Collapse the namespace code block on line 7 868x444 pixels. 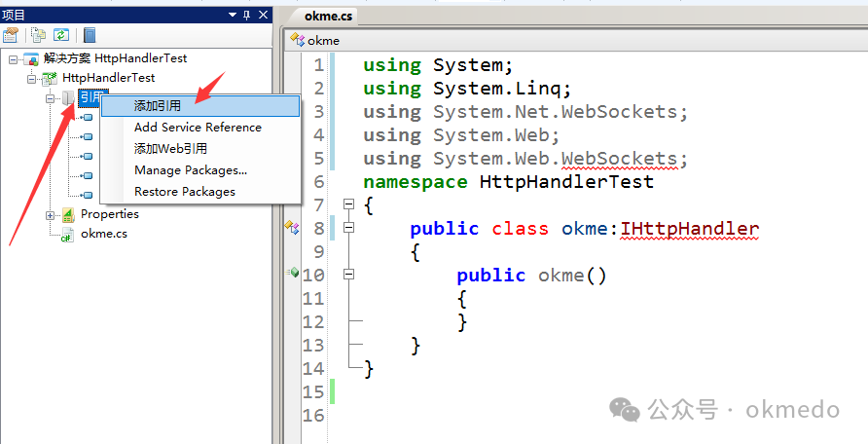[348, 204]
